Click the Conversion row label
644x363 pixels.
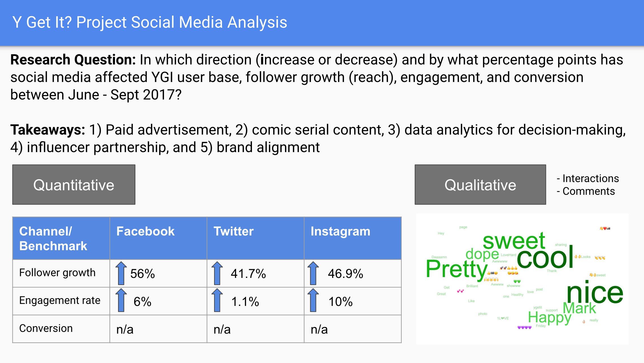coord(46,328)
